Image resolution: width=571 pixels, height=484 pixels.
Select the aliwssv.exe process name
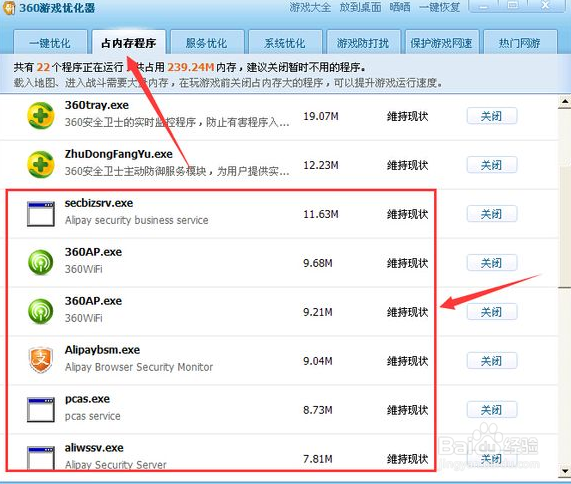point(94,448)
